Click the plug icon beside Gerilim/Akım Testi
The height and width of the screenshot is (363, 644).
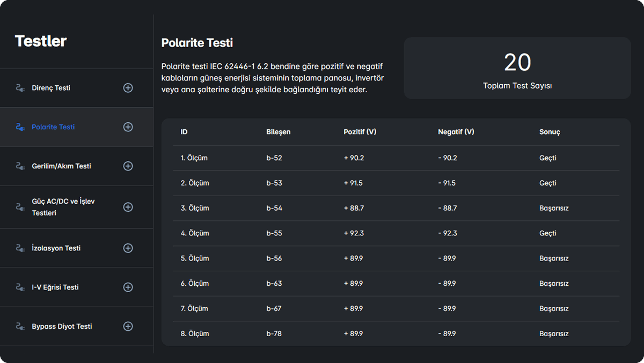pos(20,166)
